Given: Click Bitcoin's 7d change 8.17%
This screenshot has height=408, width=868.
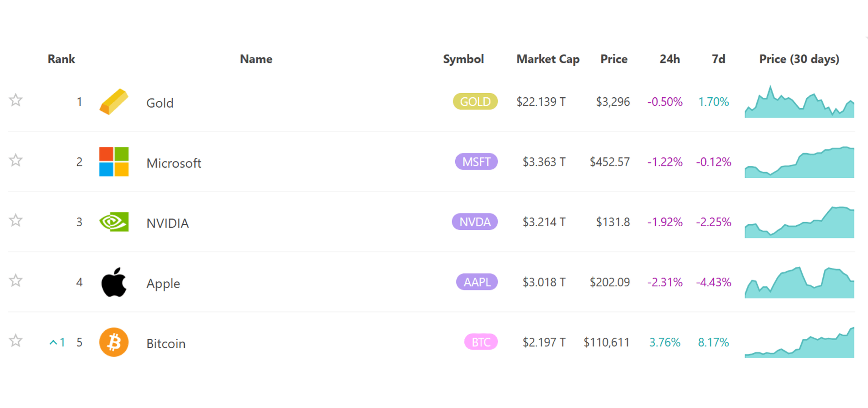Looking at the screenshot, I should (714, 342).
